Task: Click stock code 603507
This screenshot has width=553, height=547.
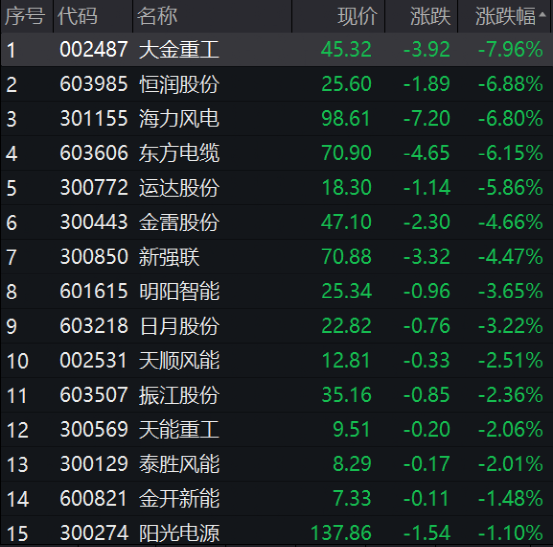Action: 93,395
